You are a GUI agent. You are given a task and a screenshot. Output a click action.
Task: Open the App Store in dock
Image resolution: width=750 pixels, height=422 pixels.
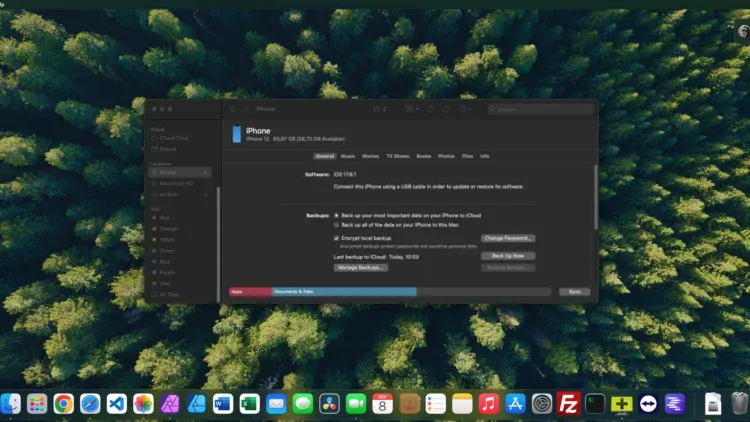point(515,404)
